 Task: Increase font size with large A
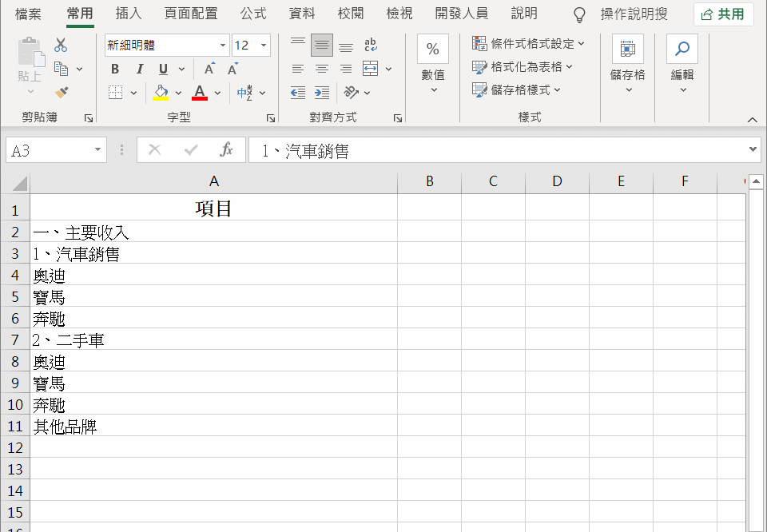point(209,69)
